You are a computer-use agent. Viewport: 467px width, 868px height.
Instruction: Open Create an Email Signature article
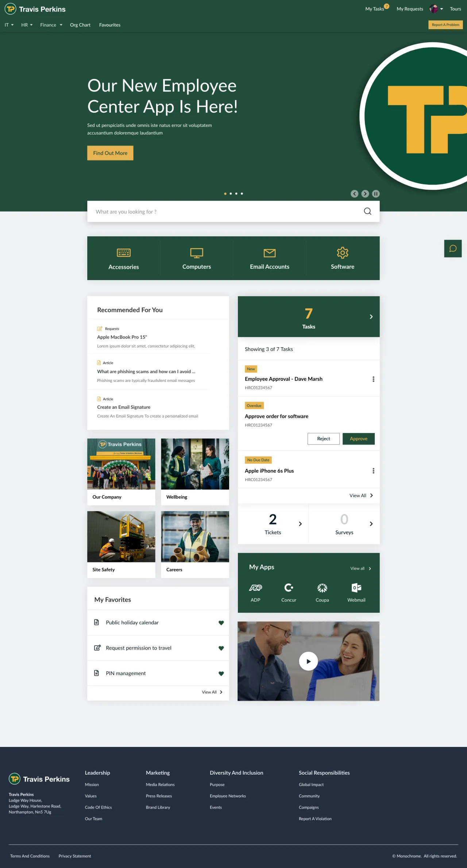(124, 407)
